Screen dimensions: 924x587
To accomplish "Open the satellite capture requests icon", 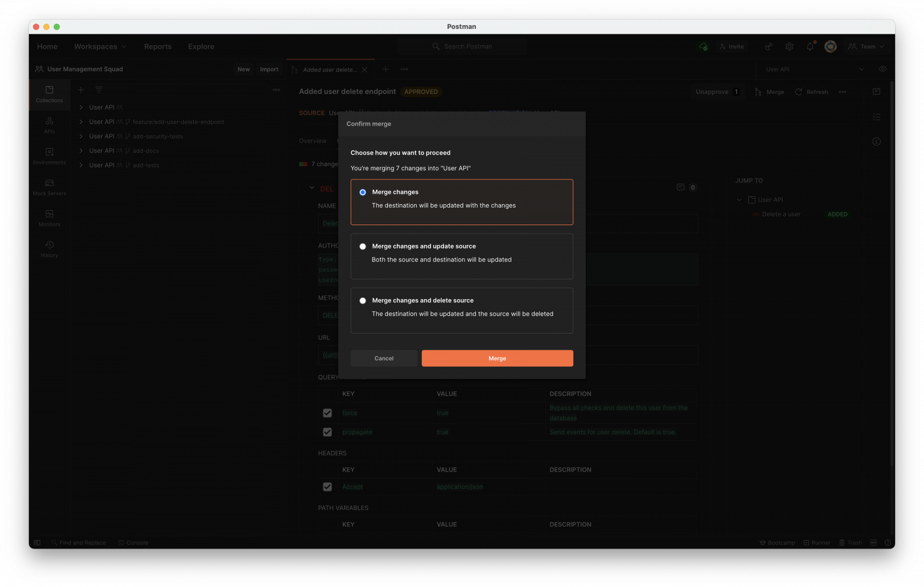I will pyautogui.click(x=768, y=46).
